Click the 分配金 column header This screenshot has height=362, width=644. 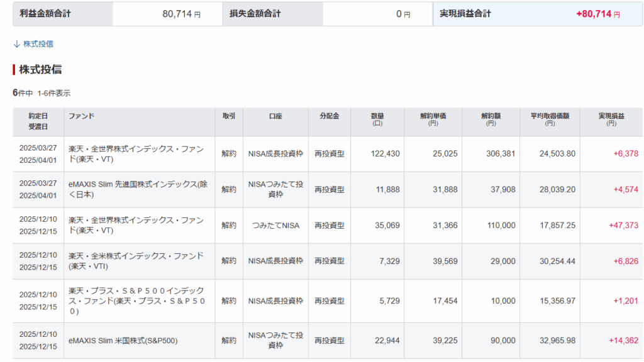(x=329, y=116)
